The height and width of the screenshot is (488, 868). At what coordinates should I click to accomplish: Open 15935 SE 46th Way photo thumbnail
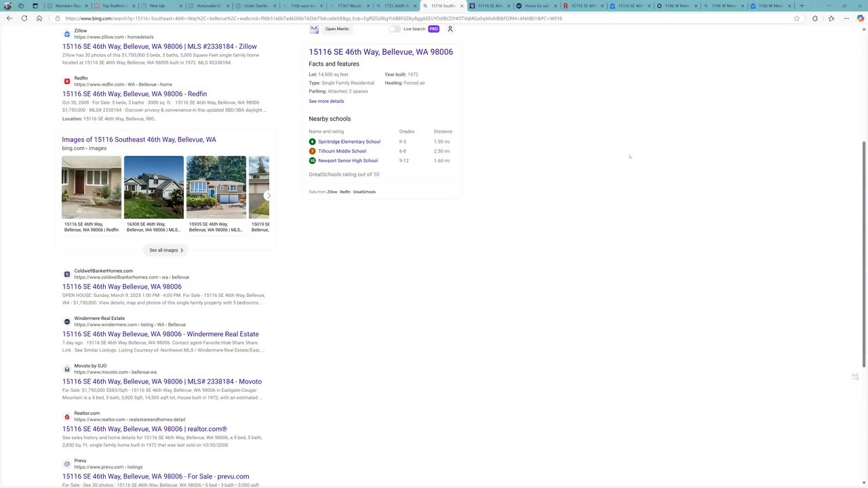click(216, 187)
